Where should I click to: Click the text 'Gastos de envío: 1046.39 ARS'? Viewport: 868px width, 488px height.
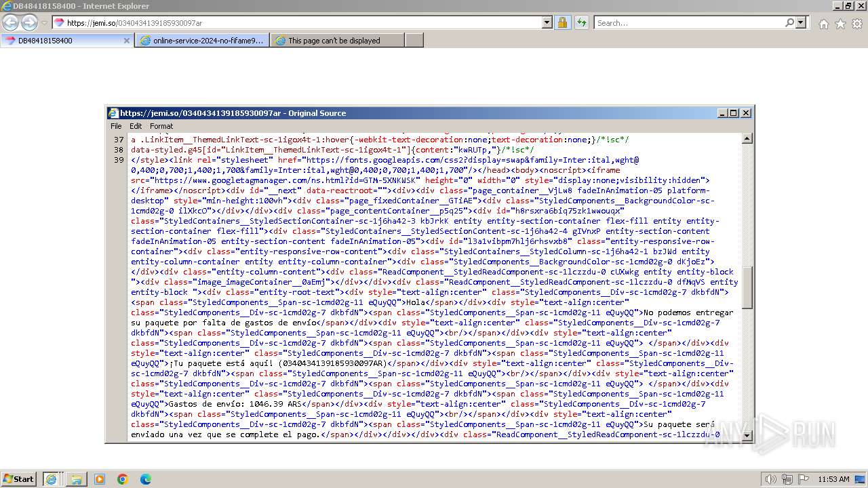pos(235,404)
